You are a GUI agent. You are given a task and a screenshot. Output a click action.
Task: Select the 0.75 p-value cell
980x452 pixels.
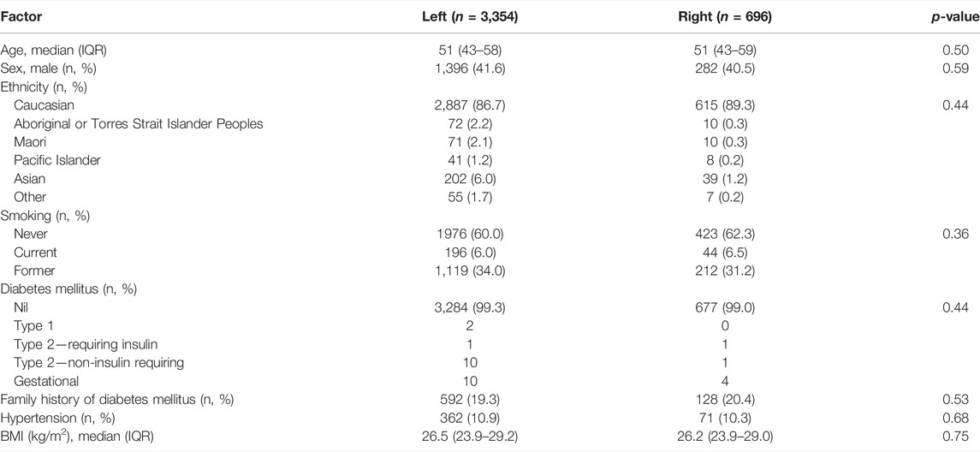tap(956, 437)
